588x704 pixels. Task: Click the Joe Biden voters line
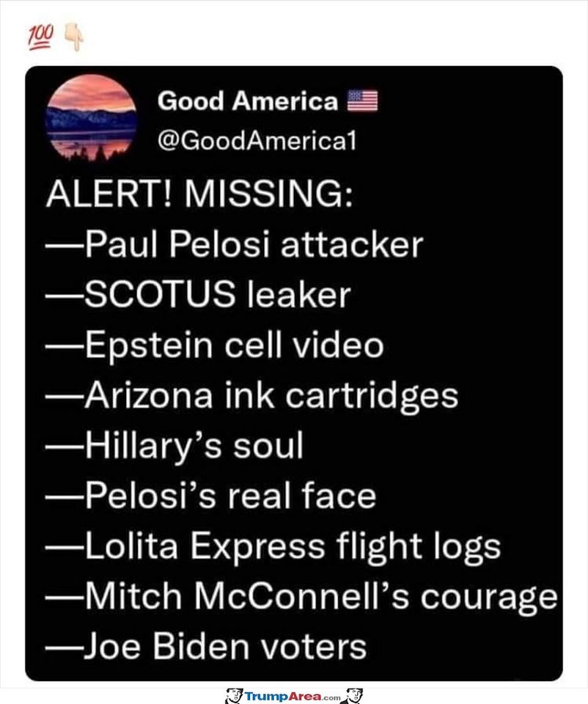click(207, 648)
